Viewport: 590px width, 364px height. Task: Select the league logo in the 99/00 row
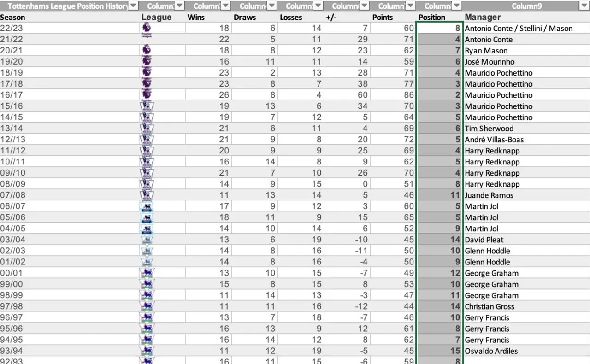(147, 284)
